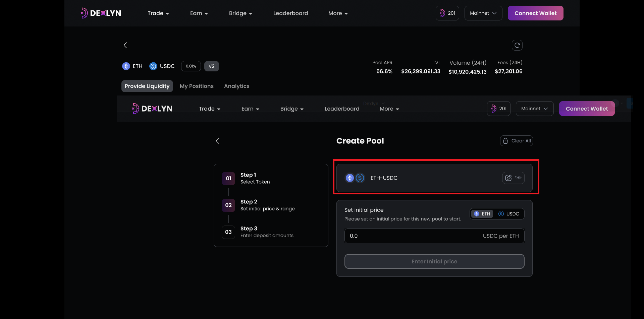Open the Leaderboard page
The width and height of the screenshot is (644, 319).
tap(290, 13)
